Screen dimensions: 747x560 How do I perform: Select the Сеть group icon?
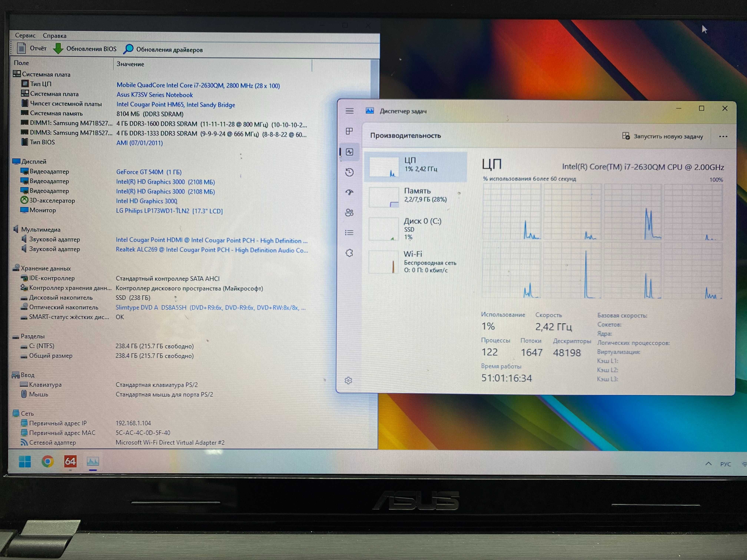[x=16, y=413]
